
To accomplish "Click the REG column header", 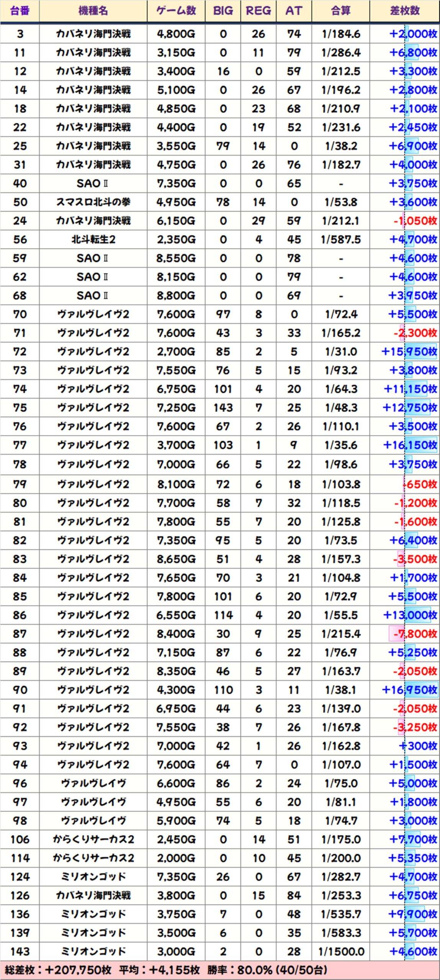I will pos(258,11).
